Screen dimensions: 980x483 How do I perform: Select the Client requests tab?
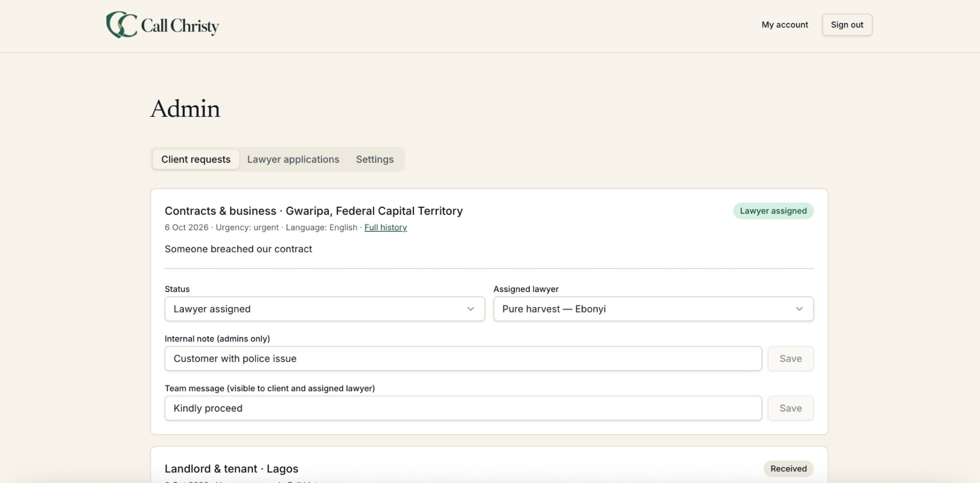196,159
